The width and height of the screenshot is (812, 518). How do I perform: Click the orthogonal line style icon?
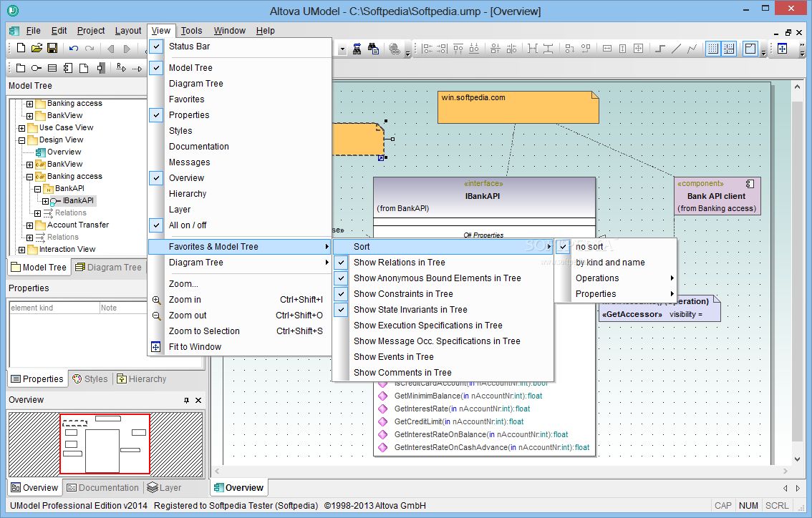coord(660,49)
